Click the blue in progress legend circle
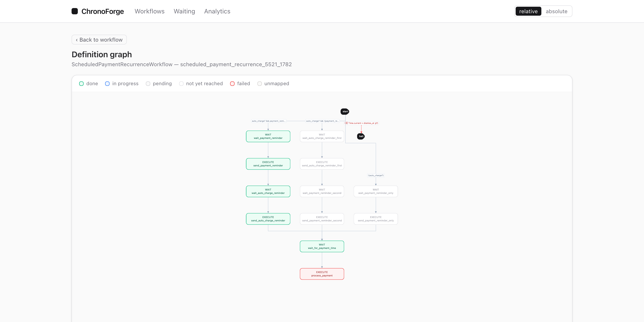The height and width of the screenshot is (322, 644). point(107,83)
